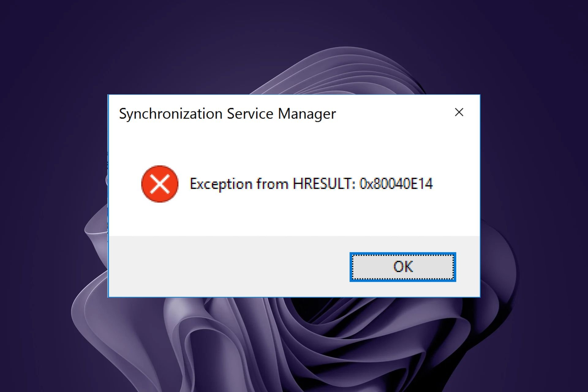The width and height of the screenshot is (588, 392).
Task: Click the X icon in dialog title bar
Action: (x=459, y=112)
